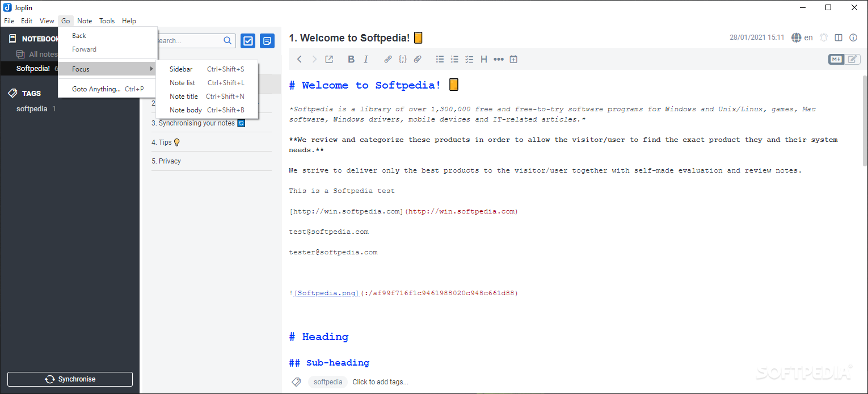
Task: Choose Forward in the Go menu
Action: (x=108, y=49)
